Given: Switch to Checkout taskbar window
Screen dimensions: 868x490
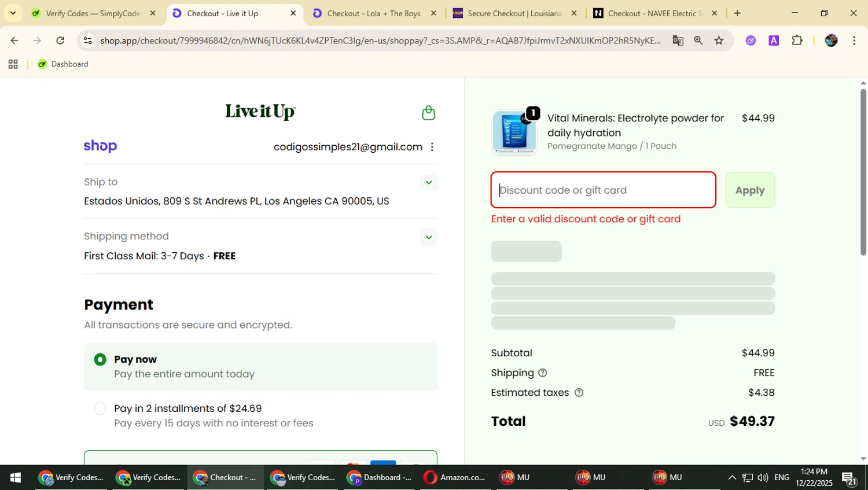Looking at the screenshot, I should coord(226,477).
